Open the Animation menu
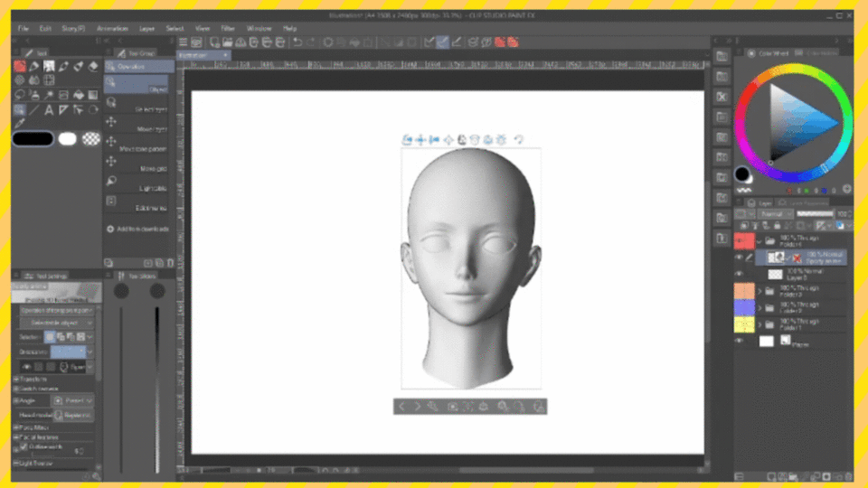 (112, 28)
